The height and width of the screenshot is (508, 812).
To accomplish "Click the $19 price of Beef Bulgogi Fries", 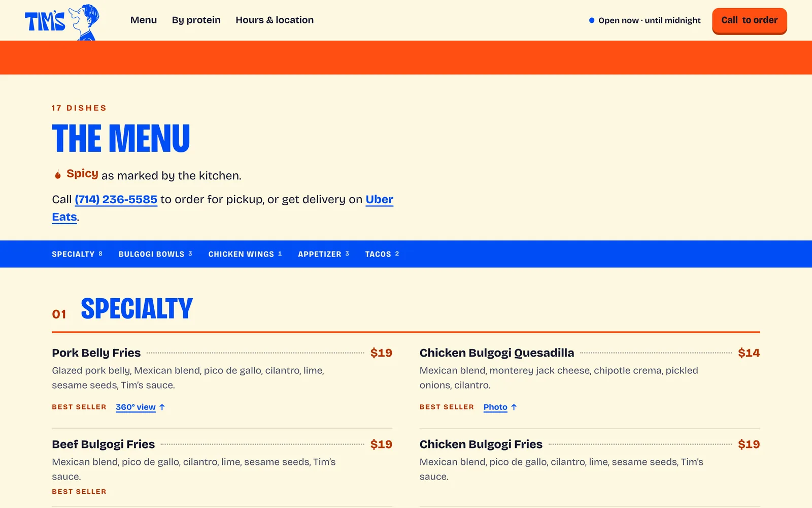I will point(381,444).
